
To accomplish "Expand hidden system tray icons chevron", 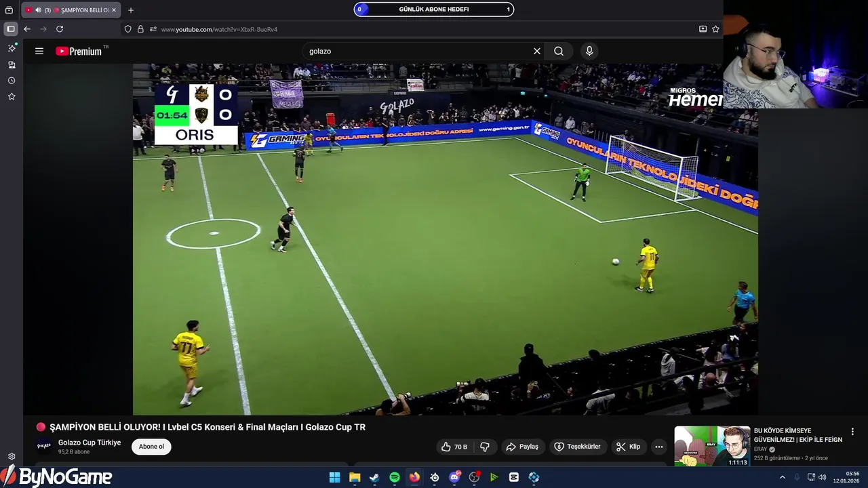I will tap(782, 477).
